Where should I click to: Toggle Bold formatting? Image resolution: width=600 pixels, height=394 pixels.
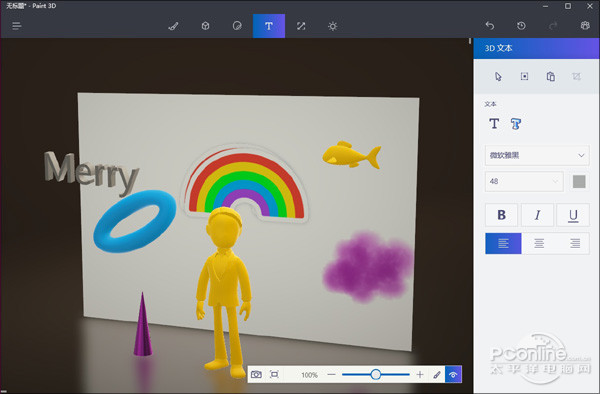tap(502, 215)
